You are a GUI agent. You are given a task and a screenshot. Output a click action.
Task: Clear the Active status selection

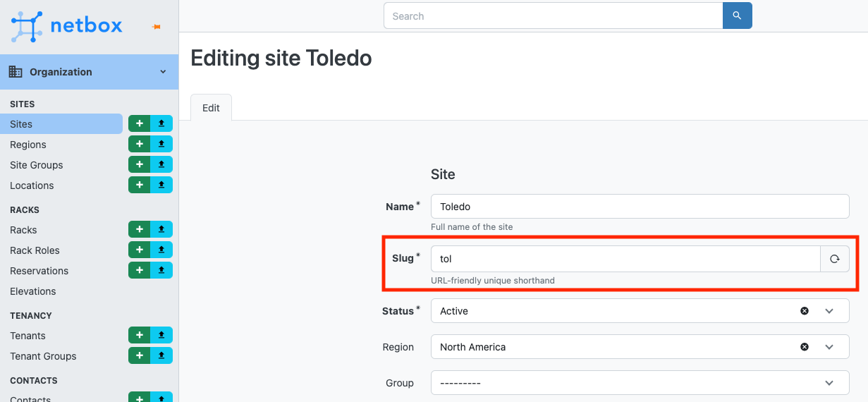[805, 311]
